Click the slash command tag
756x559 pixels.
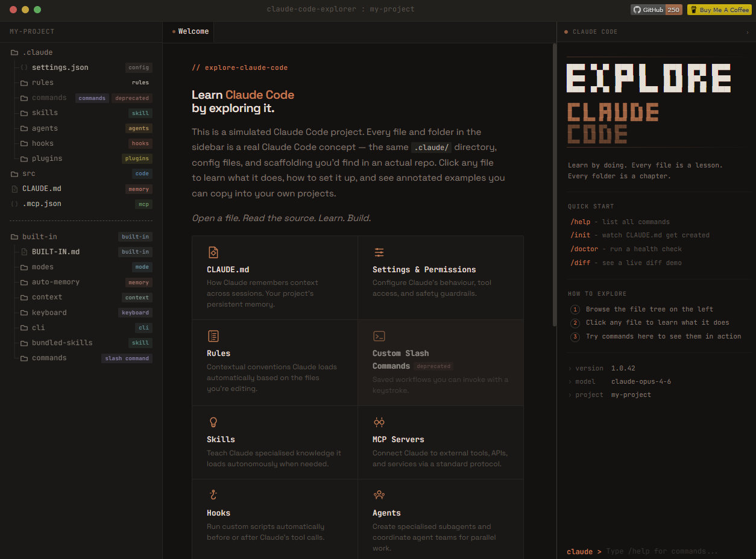tap(127, 358)
